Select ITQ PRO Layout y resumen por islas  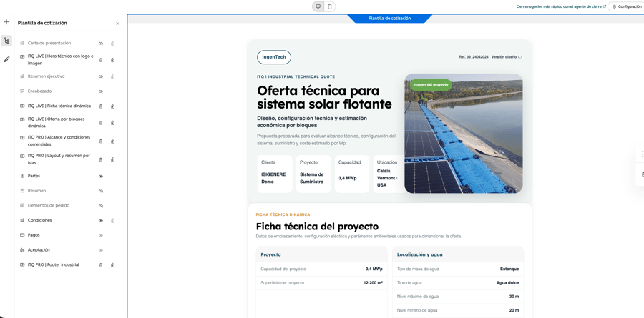coord(59,159)
